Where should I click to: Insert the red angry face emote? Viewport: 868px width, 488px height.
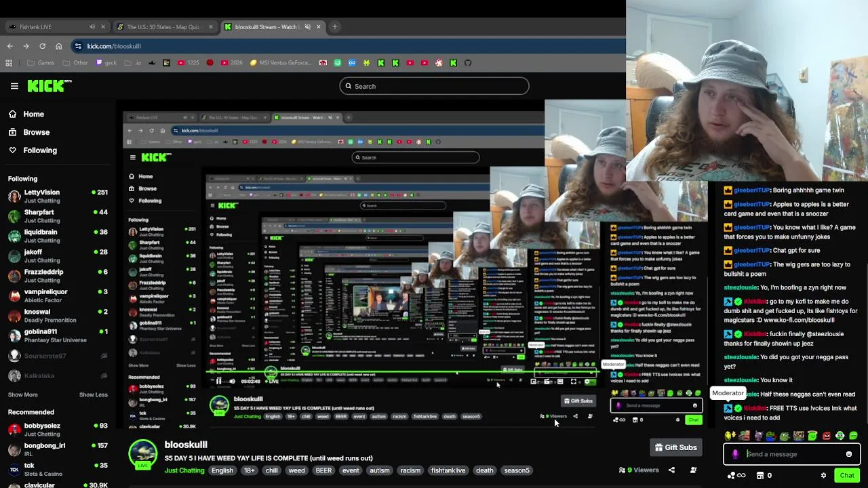pos(826,436)
